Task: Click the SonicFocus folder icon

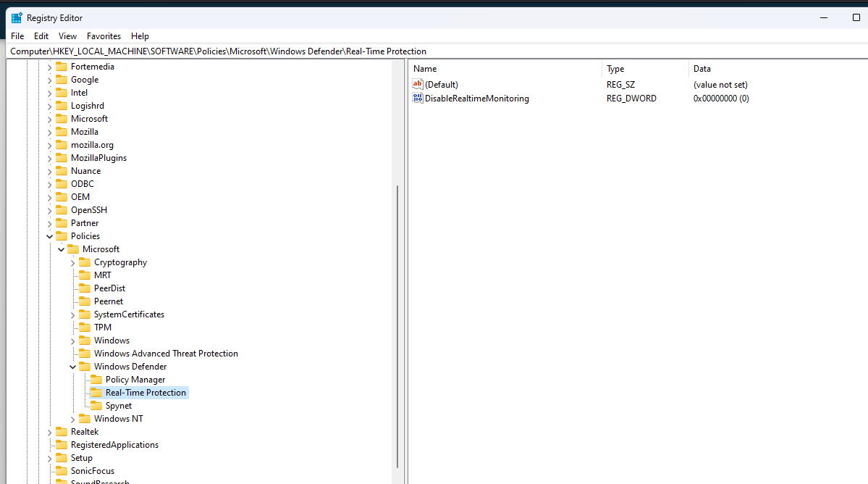Action: (x=62, y=470)
